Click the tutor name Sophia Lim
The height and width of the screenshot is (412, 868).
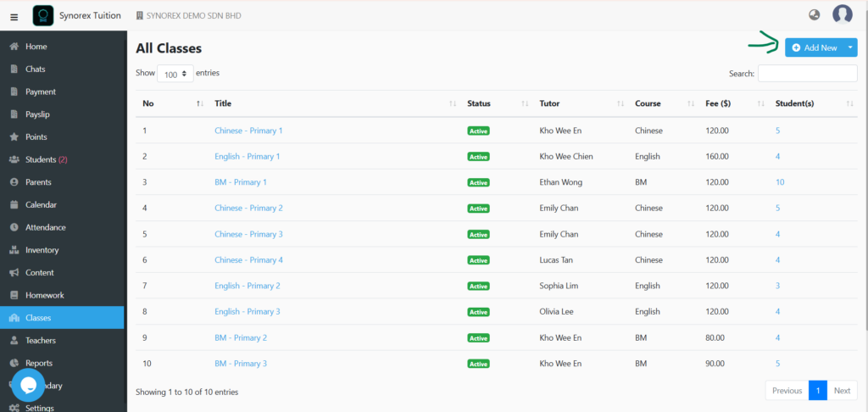pyautogui.click(x=558, y=286)
